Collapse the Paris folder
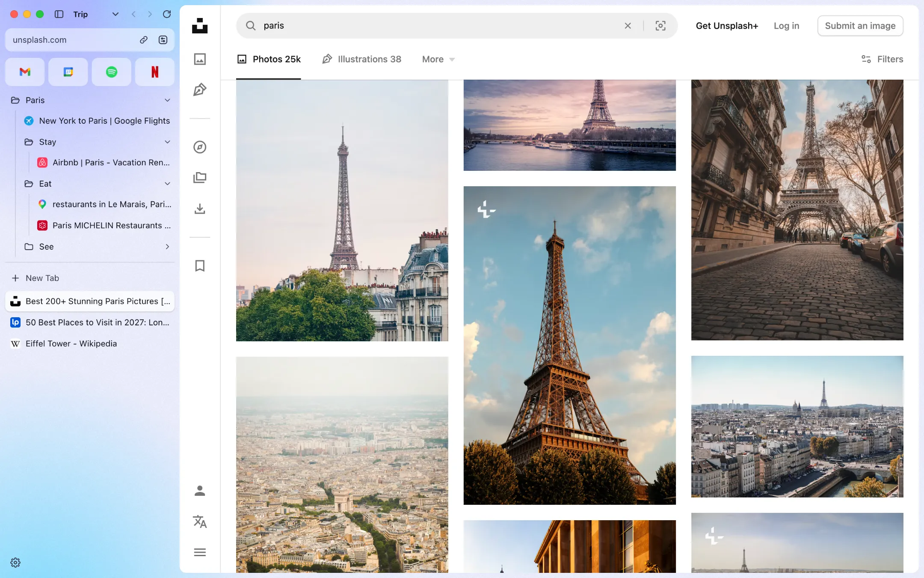The height and width of the screenshot is (578, 924). (167, 100)
